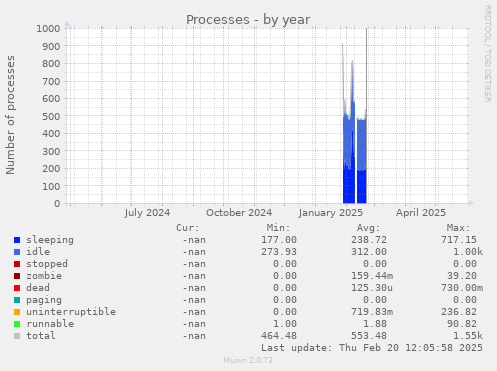Click the sleeping avg value 238.72
This screenshot has height=371, width=497.
point(369,240)
